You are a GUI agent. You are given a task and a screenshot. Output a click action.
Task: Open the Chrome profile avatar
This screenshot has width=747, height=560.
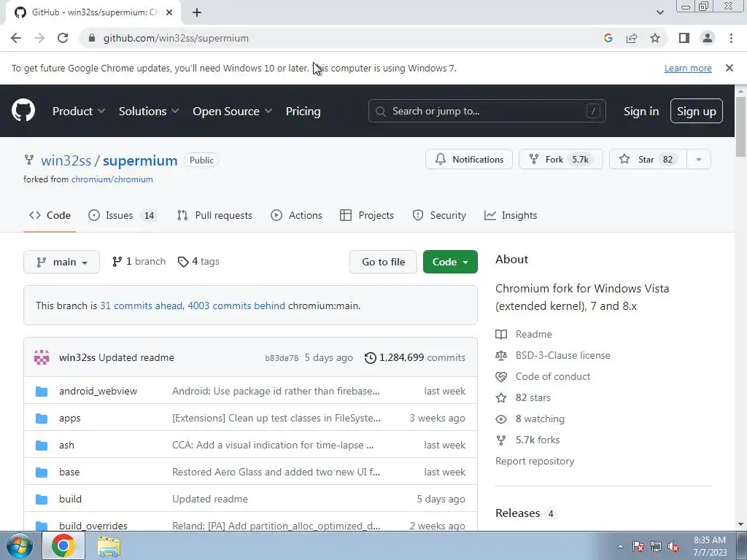[708, 38]
